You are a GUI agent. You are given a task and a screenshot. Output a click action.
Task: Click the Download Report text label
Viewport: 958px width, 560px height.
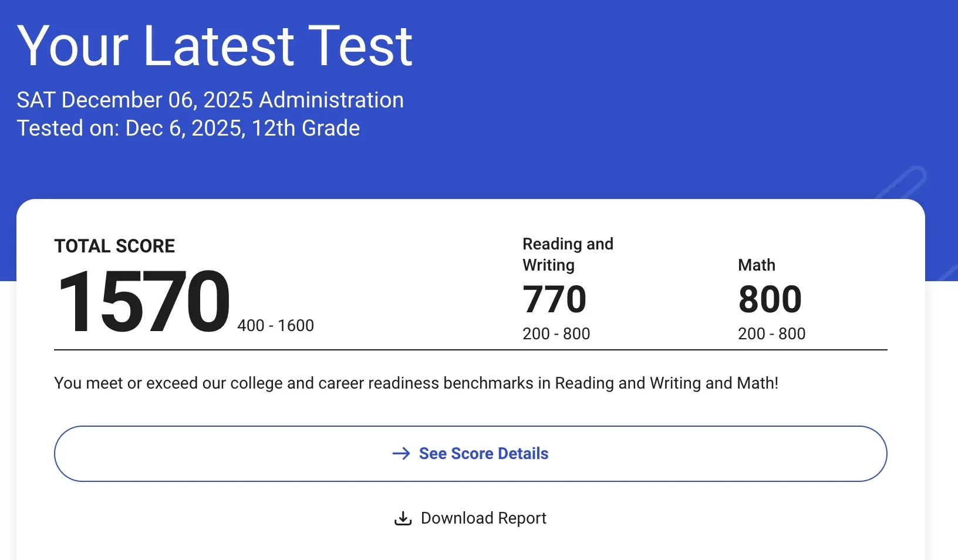(x=484, y=518)
